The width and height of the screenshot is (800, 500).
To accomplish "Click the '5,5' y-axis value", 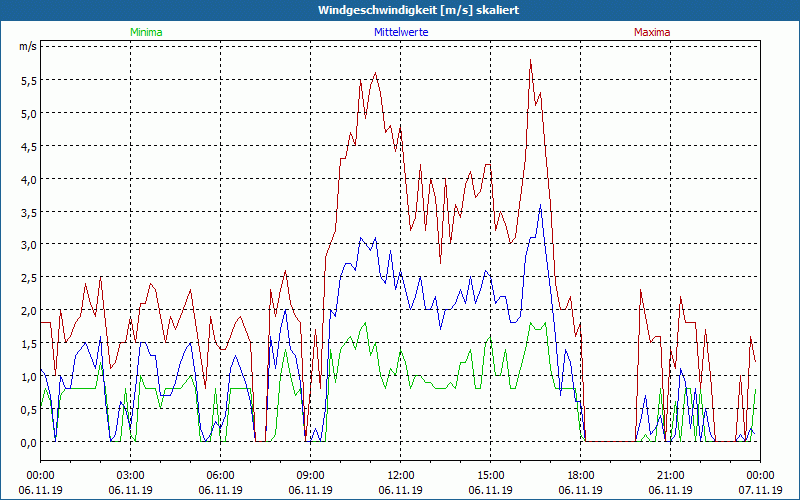I will pyautogui.click(x=29, y=80).
